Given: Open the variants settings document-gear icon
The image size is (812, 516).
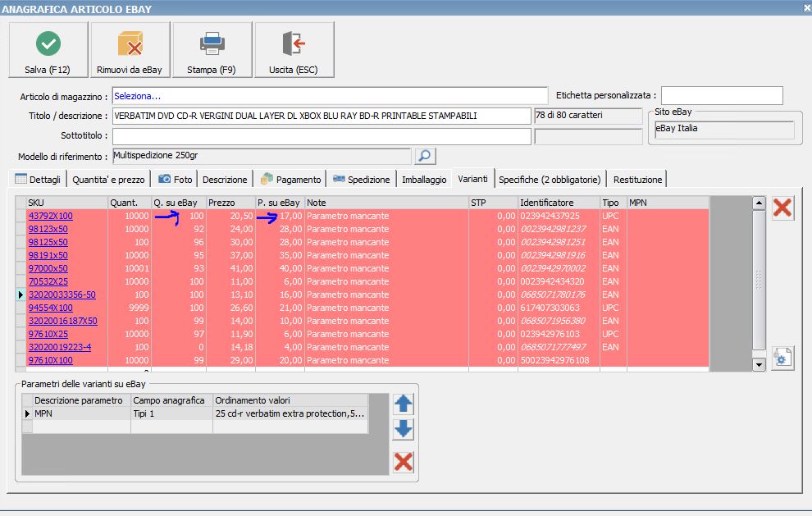Looking at the screenshot, I should [782, 358].
